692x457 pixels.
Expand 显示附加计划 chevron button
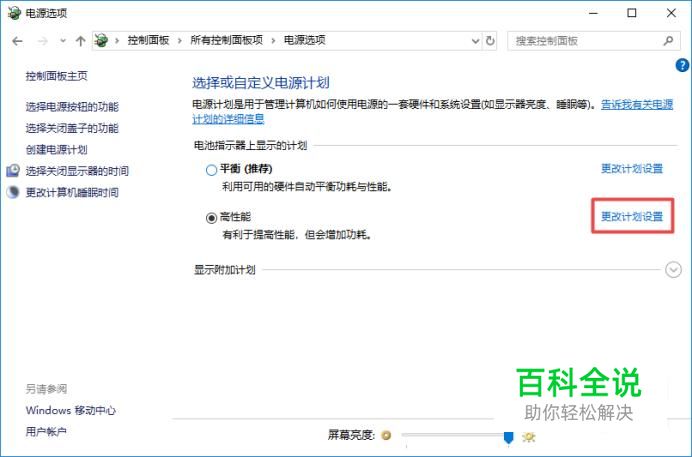[x=673, y=270]
